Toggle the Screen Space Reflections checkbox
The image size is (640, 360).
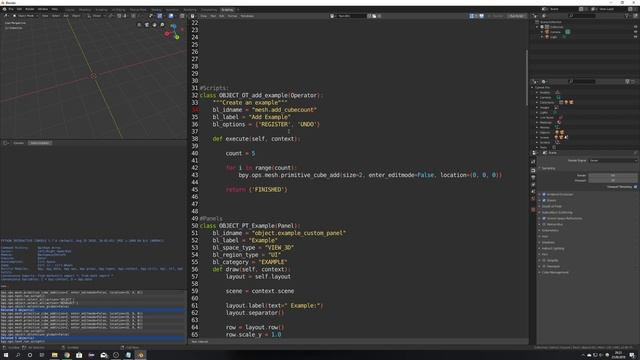544,218
